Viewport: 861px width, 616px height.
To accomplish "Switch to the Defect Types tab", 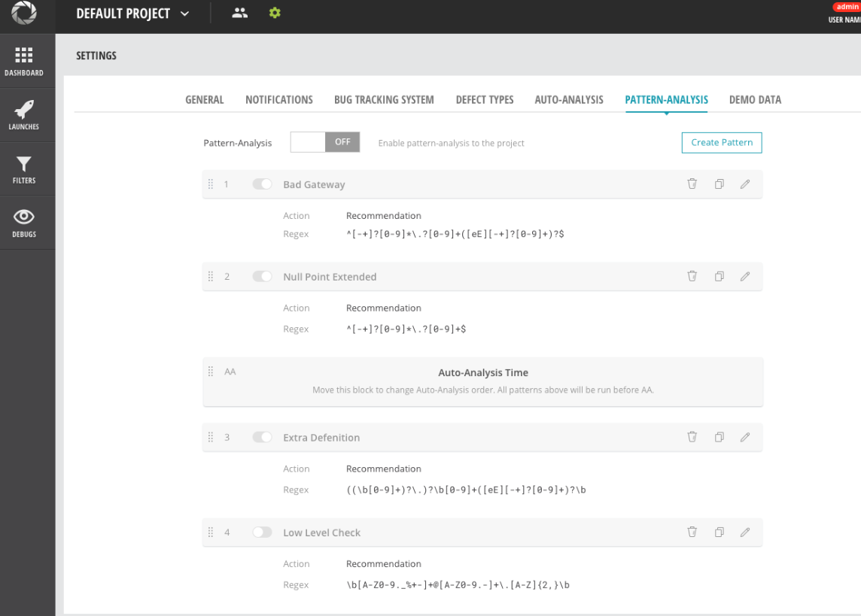I will [484, 99].
